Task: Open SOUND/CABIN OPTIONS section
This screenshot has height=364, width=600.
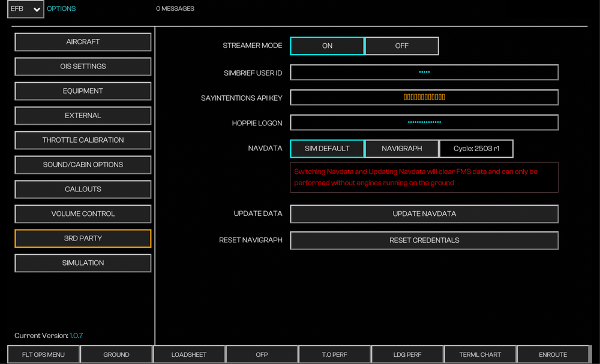Action: click(83, 165)
